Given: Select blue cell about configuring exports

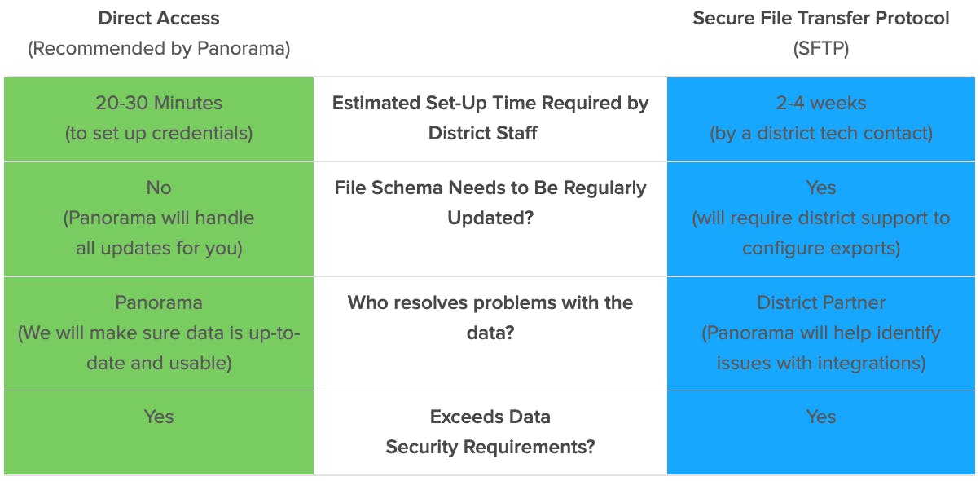Looking at the screenshot, I should 821,218.
